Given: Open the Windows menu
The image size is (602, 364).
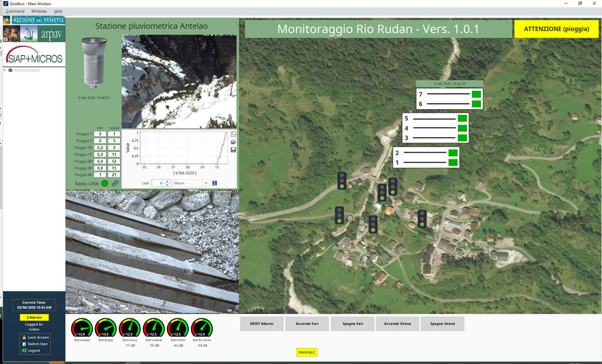Looking at the screenshot, I should [x=39, y=11].
